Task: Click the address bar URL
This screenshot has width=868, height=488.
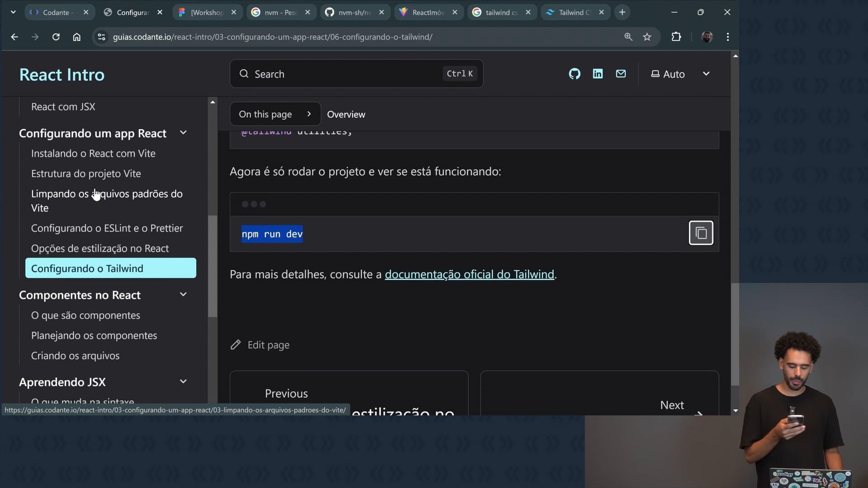Action: (x=273, y=37)
